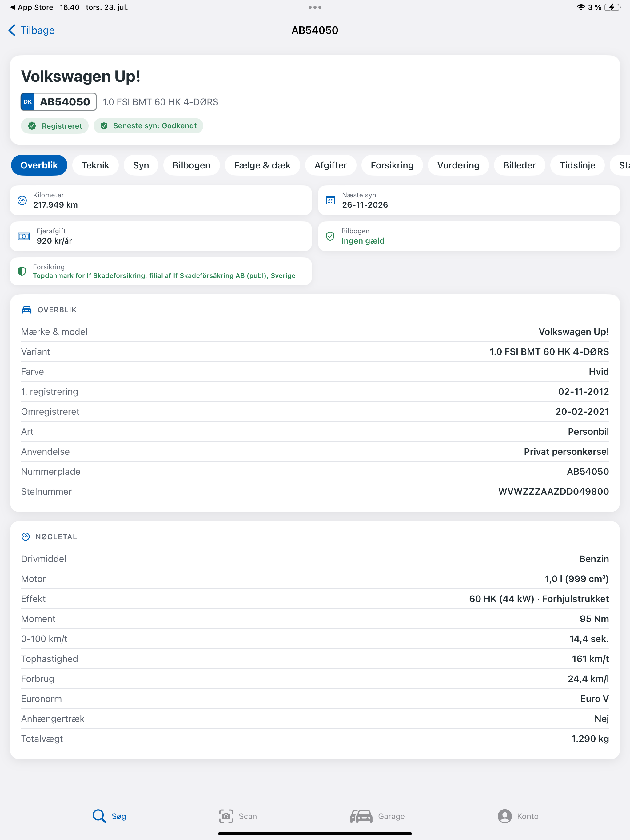Tap the Seneste syn: Godkendt badge
630x840 pixels.
[x=148, y=126]
